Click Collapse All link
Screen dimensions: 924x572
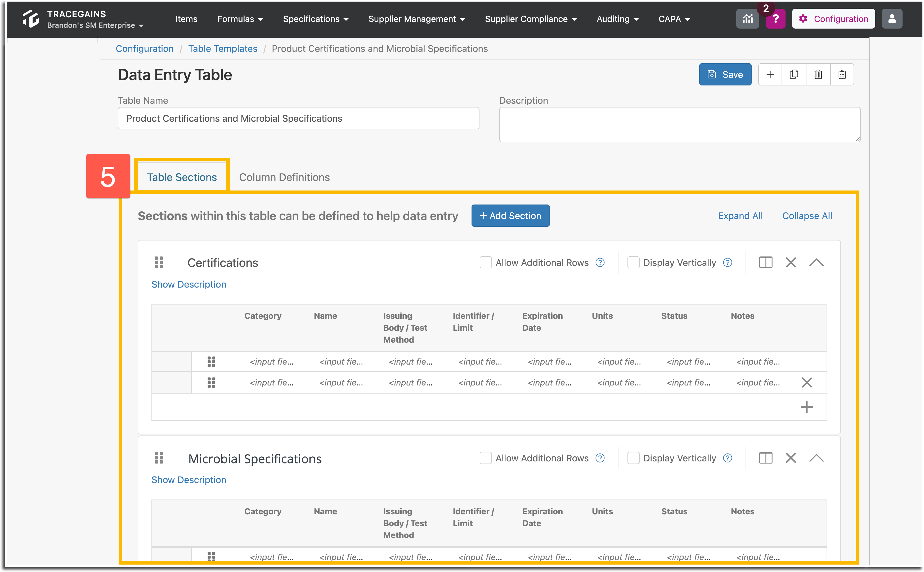807,216
